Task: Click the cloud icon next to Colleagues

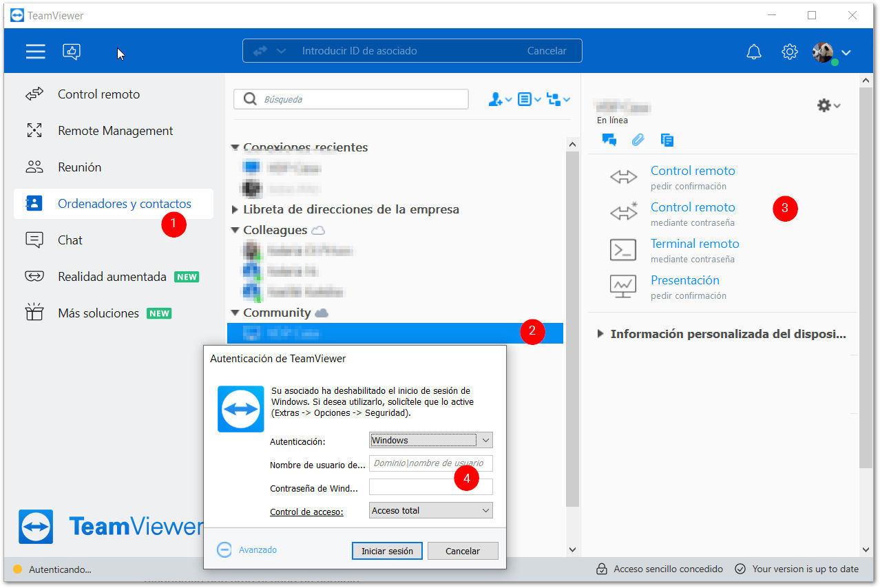Action: coord(318,230)
